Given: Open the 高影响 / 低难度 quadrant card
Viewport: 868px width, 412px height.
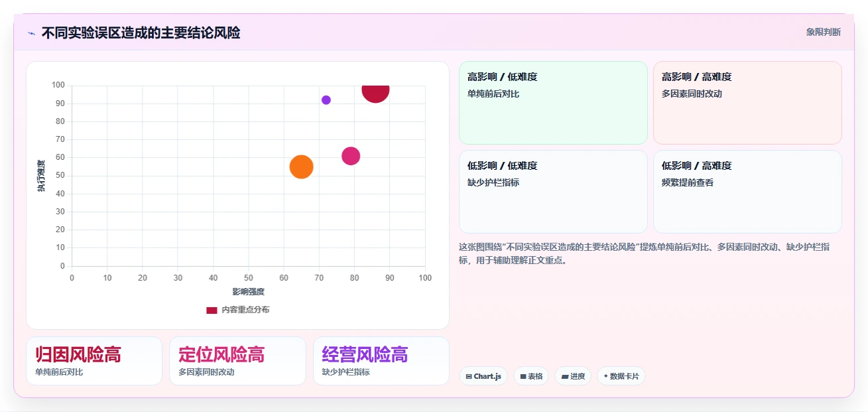Looking at the screenshot, I should (x=553, y=103).
